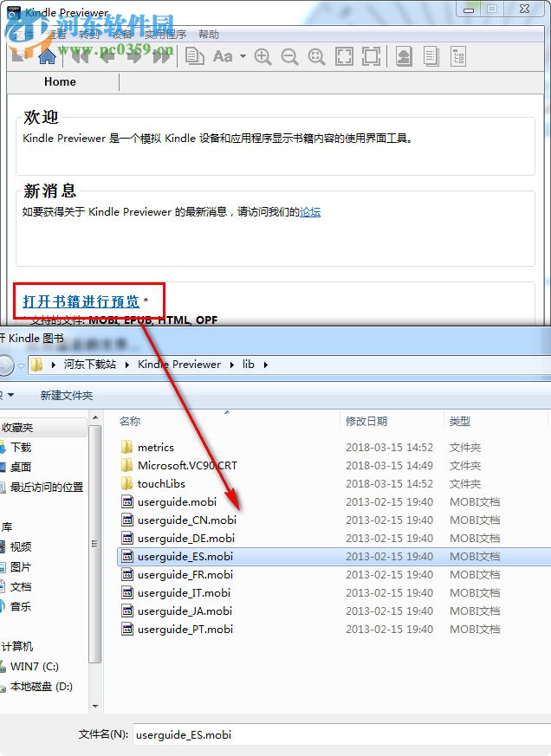The height and width of the screenshot is (756, 551).
Task: Select 收藏夹 in navigation pane
Action: click(17, 428)
